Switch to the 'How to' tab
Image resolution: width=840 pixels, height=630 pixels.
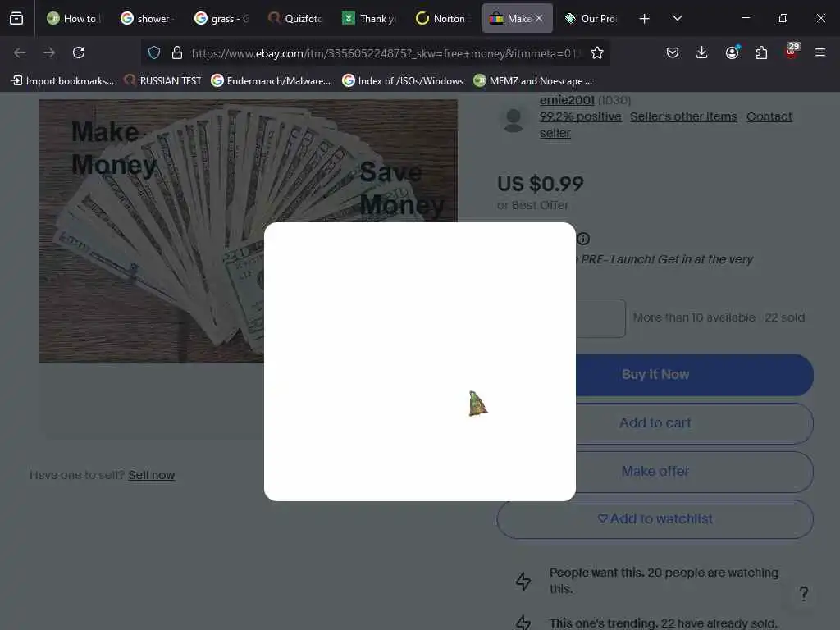tap(75, 18)
